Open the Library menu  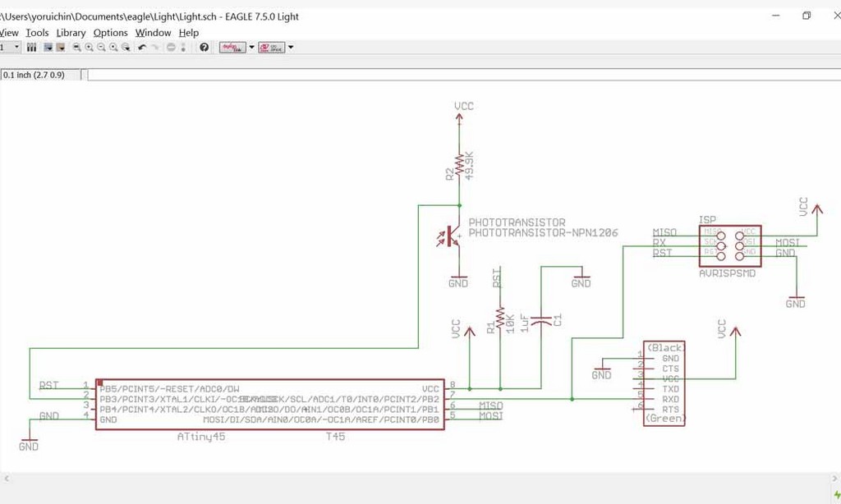tap(71, 33)
